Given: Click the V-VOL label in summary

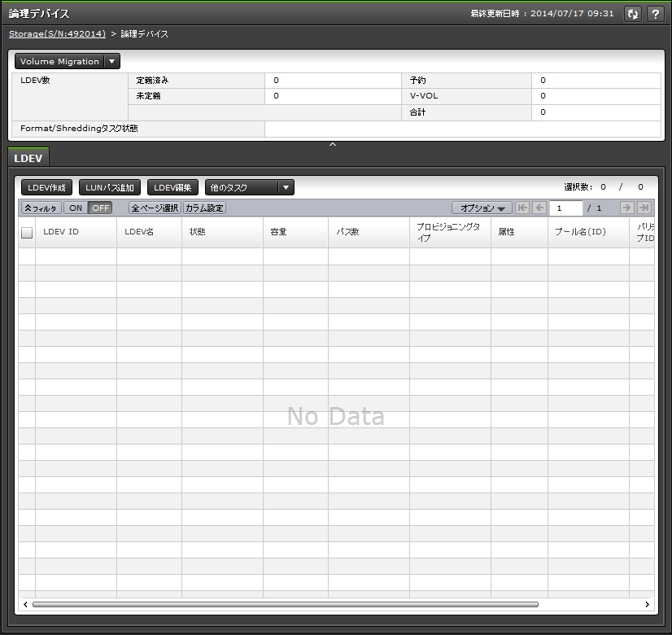Looking at the screenshot, I should (424, 95).
